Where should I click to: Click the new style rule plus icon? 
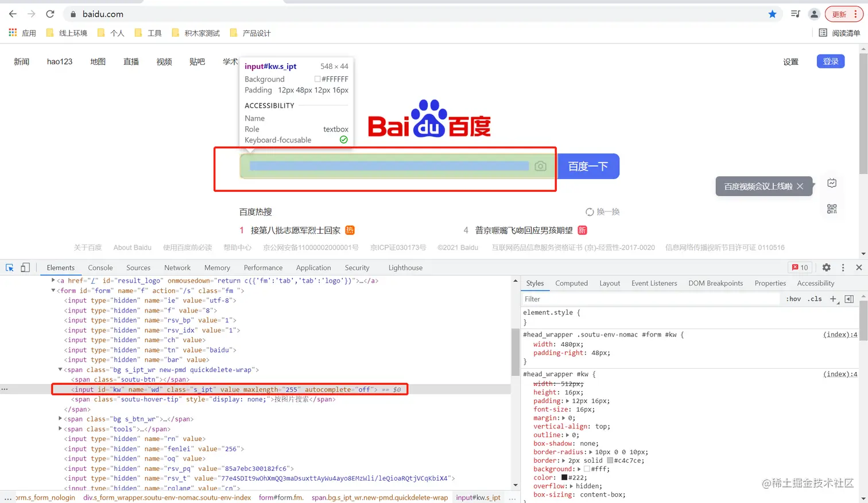click(834, 299)
